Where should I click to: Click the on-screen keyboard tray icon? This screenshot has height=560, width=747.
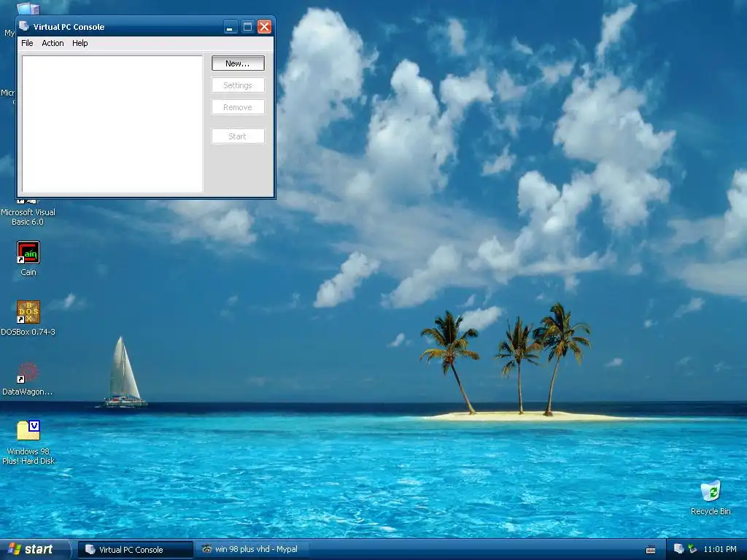coord(650,550)
